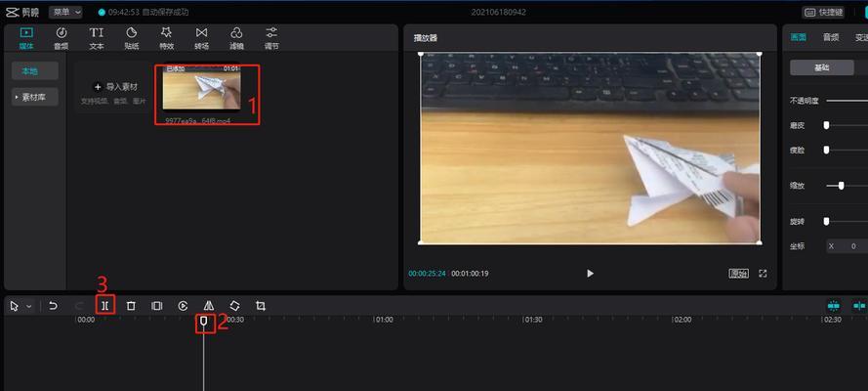
Task: Play the video in the player
Action: (590, 273)
